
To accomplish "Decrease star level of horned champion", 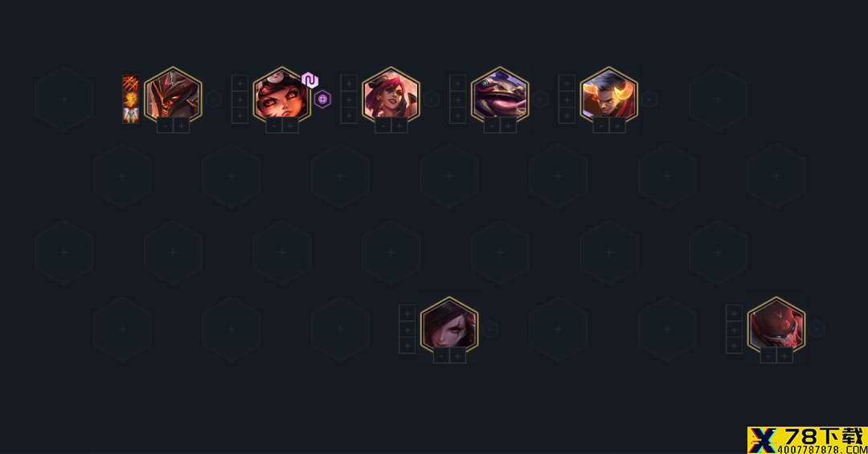I will [601, 126].
